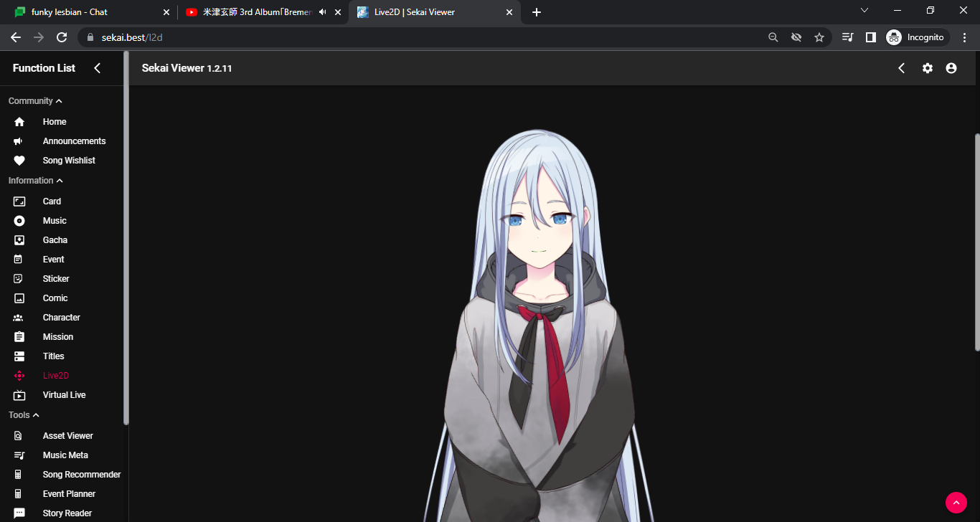Open the Music page link
The image size is (980, 522).
[55, 221]
